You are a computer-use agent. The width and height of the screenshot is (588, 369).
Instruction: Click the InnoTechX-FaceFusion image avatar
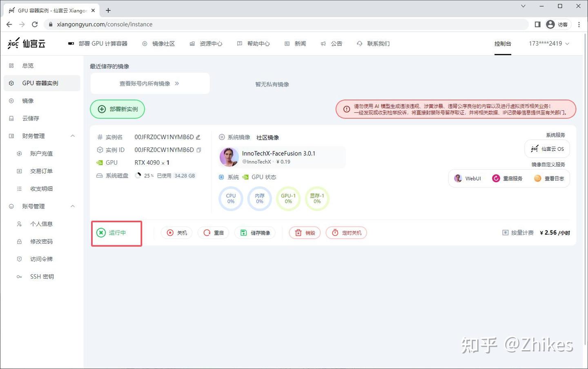(229, 157)
